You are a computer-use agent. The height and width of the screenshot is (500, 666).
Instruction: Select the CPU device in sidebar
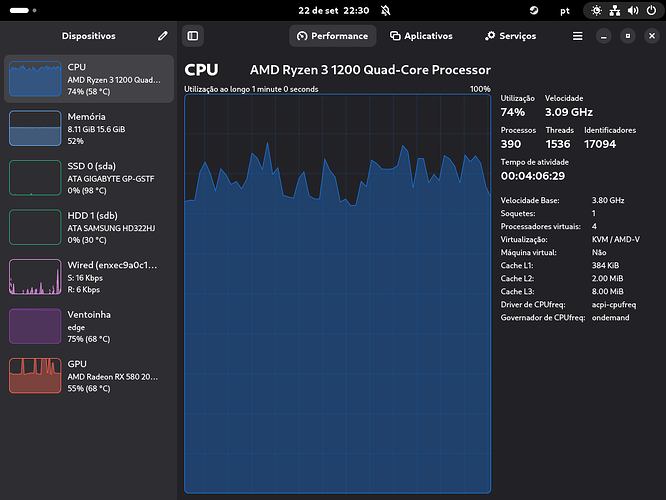click(x=89, y=78)
